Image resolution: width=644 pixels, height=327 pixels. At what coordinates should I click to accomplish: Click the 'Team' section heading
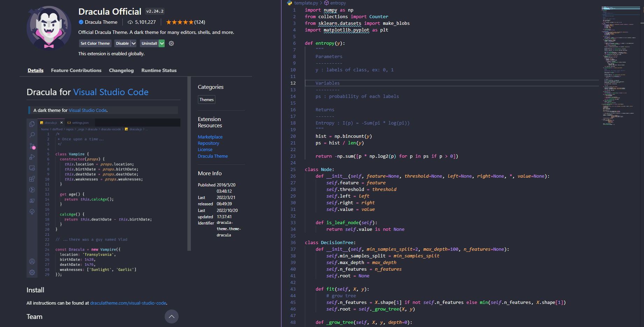click(34, 317)
